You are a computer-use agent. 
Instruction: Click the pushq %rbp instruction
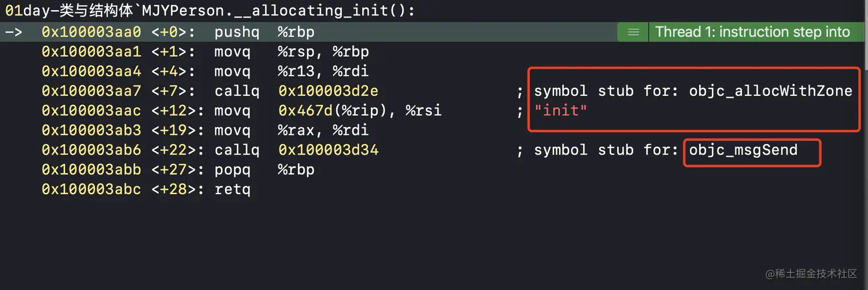[x=264, y=32]
